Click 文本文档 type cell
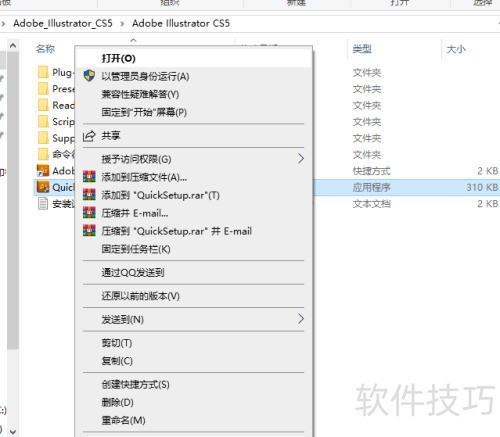500x437 pixels. tap(371, 204)
